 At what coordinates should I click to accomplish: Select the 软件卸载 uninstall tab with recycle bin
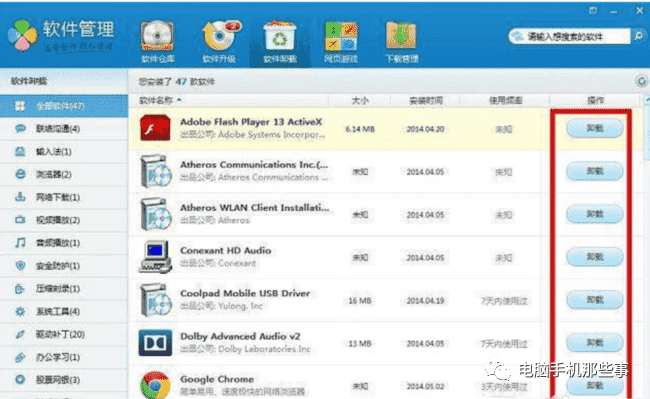coord(280,42)
